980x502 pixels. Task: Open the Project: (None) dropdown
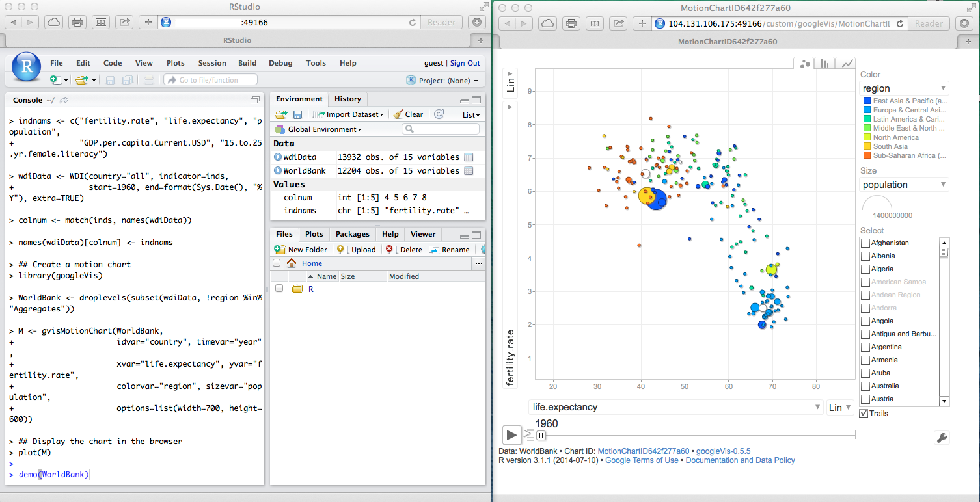tap(442, 81)
